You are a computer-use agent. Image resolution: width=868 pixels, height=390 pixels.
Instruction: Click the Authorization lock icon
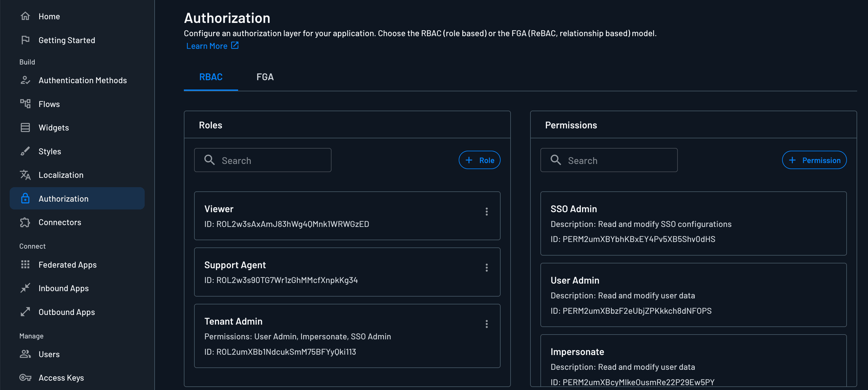click(25, 199)
